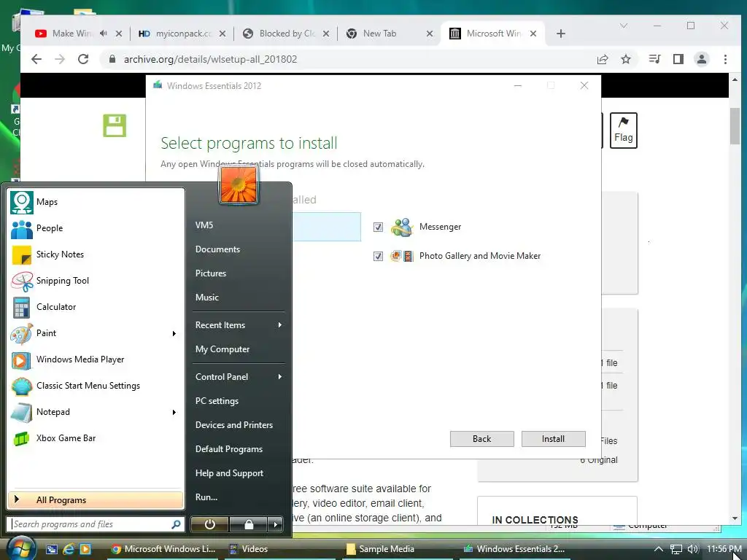Open Chrome's three-dot menu
Image resolution: width=747 pixels, height=560 pixels.
click(x=726, y=59)
